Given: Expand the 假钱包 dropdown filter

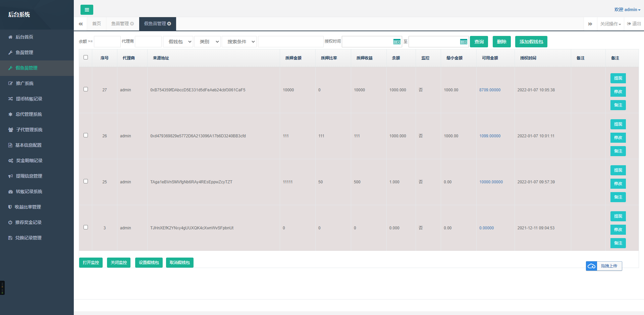Looking at the screenshot, I should pyautogui.click(x=178, y=42).
